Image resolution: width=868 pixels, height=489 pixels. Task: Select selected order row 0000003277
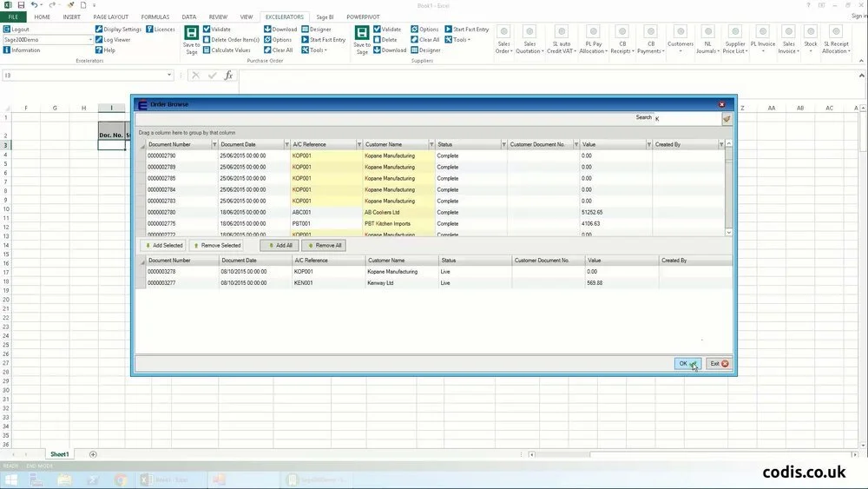tap(435, 283)
